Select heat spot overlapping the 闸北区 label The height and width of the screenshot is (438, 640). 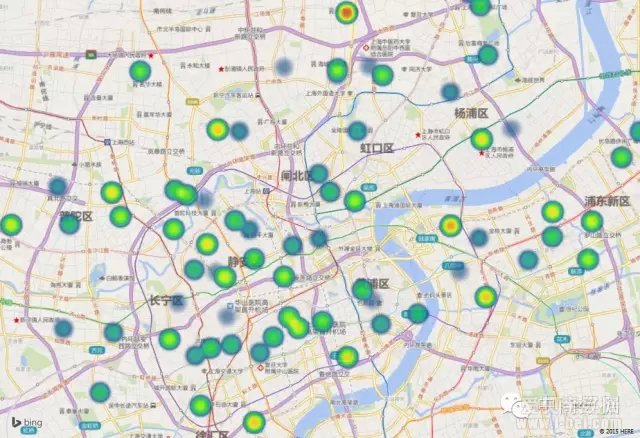pos(318,173)
